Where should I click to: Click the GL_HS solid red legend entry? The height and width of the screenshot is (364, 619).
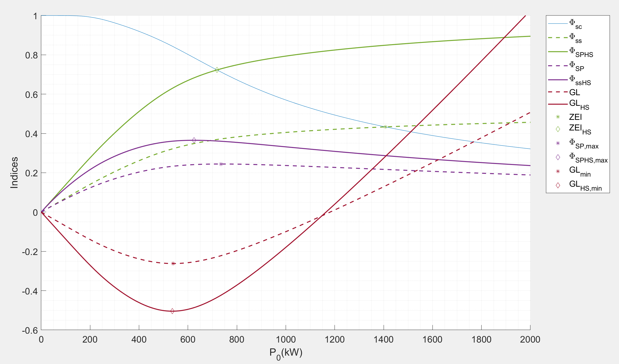coord(579,104)
